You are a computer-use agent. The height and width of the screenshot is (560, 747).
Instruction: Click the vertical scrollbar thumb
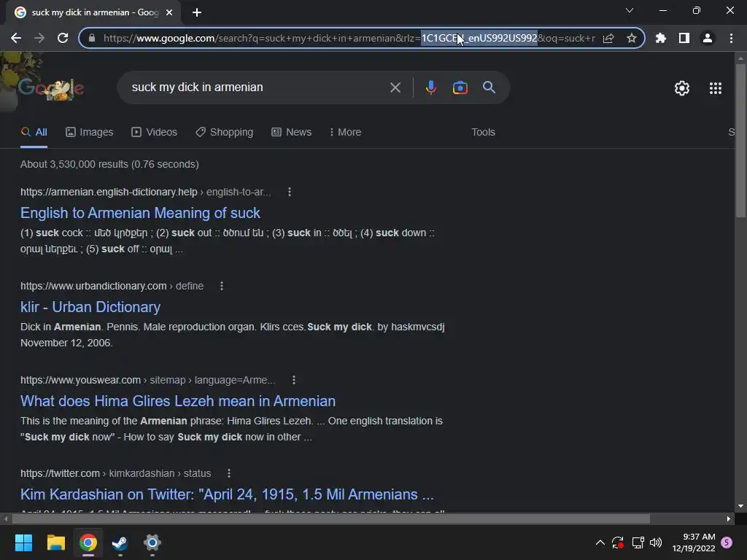(740, 141)
